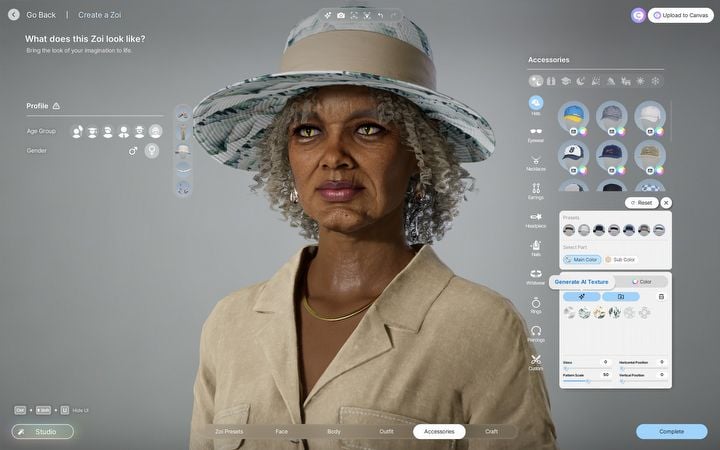Click the Go Back arrow icon

point(13,15)
